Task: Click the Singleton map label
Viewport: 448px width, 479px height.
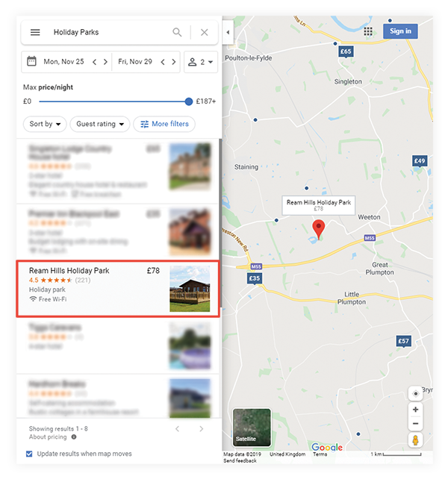Action: 348,81
